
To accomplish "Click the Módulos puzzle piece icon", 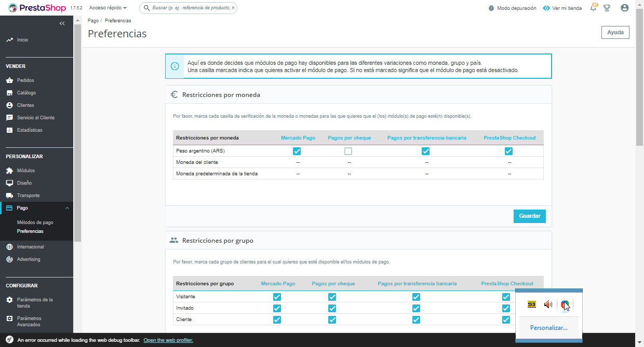I will pyautogui.click(x=9, y=171).
